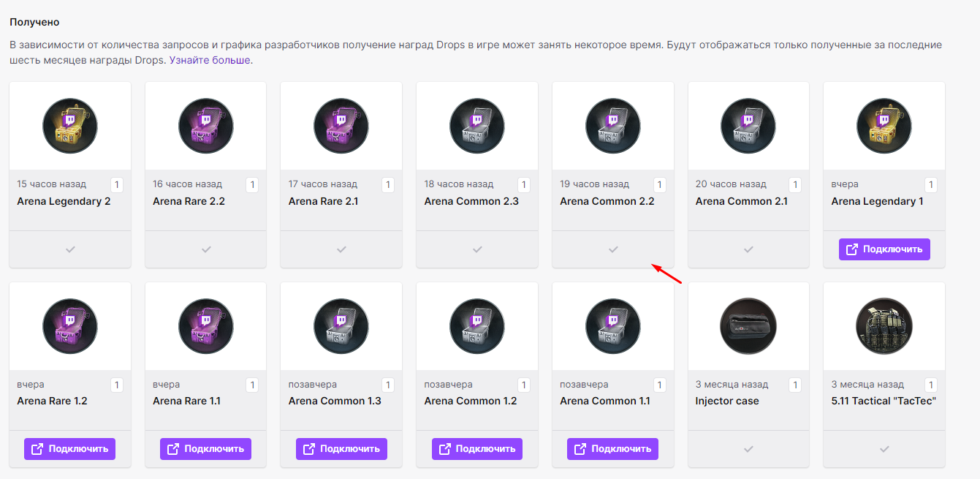Click the checkmark under Injector case
The height and width of the screenshot is (479, 980).
click(748, 449)
